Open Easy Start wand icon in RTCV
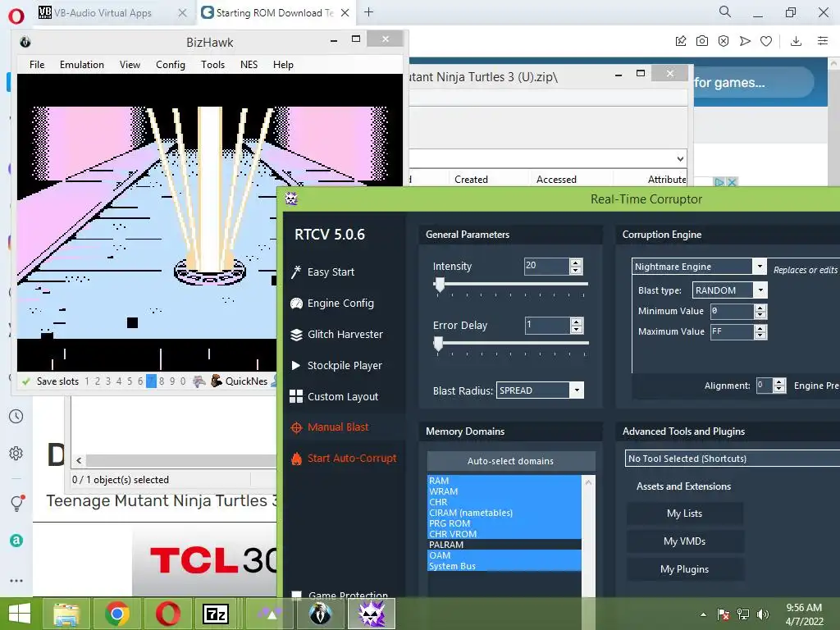This screenshot has height=630, width=840. pos(295,272)
